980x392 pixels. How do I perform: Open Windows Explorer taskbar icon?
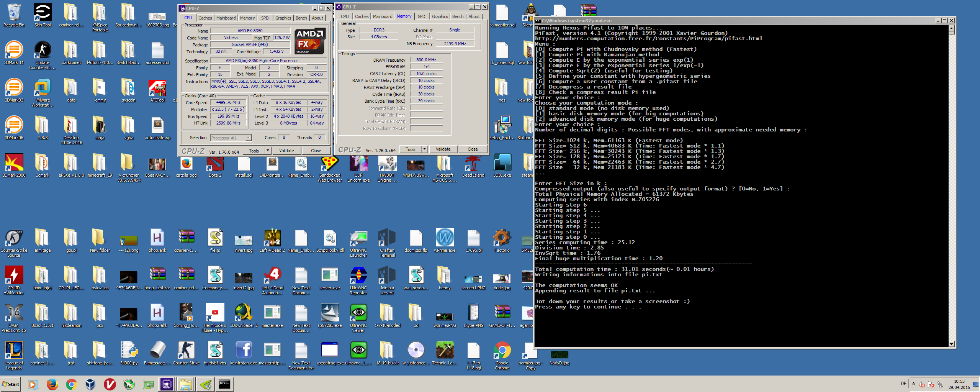click(186, 384)
